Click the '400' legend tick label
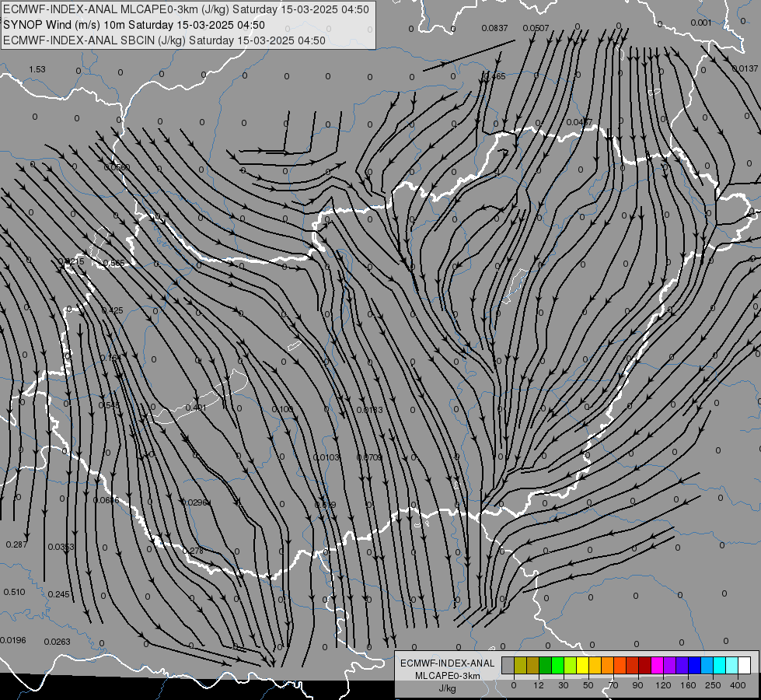 (x=738, y=685)
